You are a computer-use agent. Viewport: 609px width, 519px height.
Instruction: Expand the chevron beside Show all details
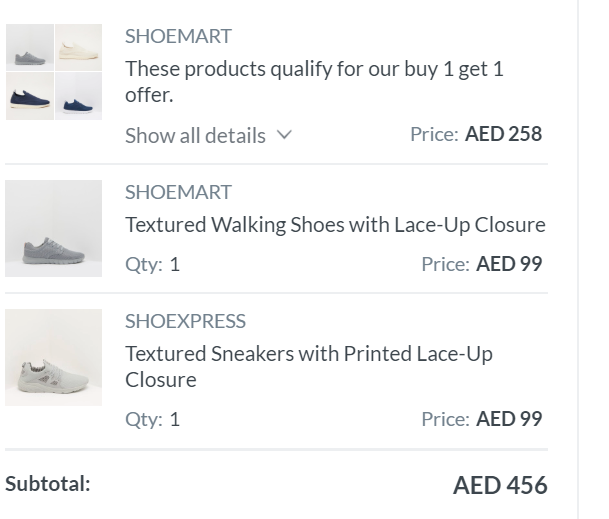coord(283,135)
